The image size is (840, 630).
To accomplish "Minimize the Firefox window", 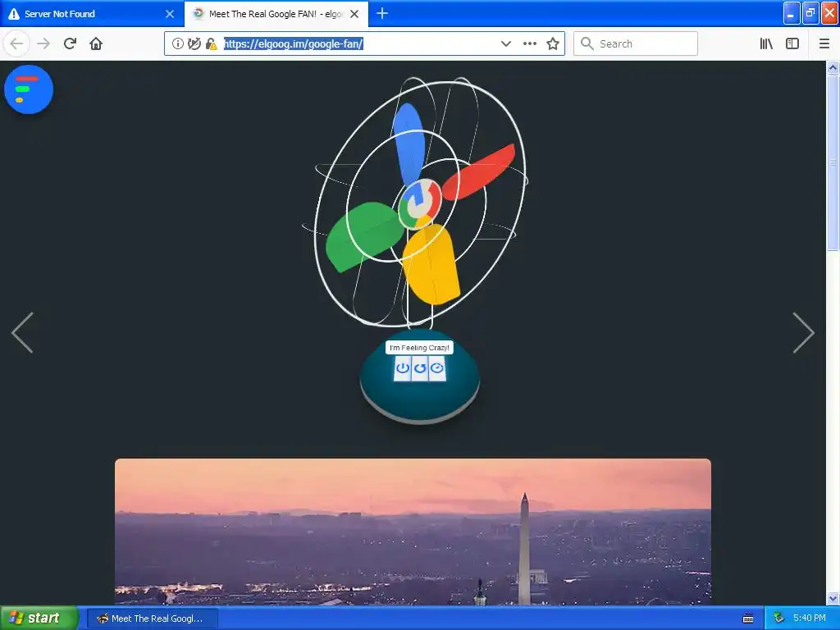I will click(x=792, y=13).
